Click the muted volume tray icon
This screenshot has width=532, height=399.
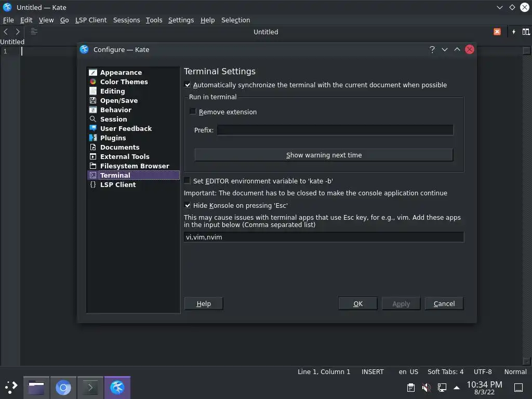pos(426,388)
